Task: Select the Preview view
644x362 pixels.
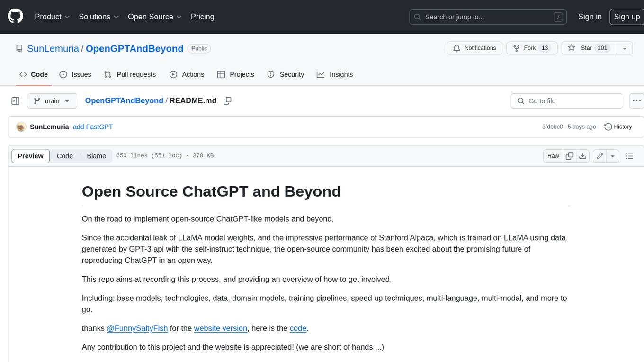Action: [x=31, y=156]
